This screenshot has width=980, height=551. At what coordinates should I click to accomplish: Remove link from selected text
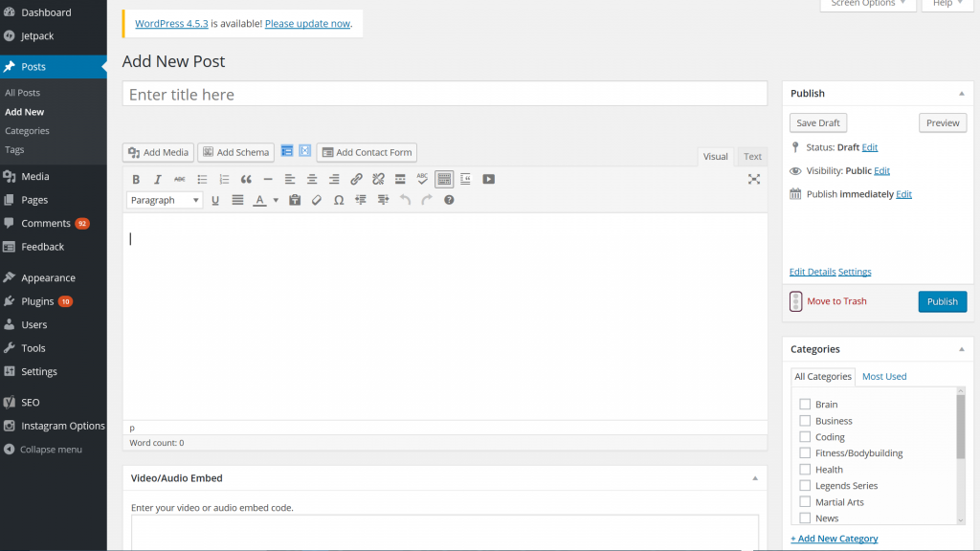[x=378, y=179]
